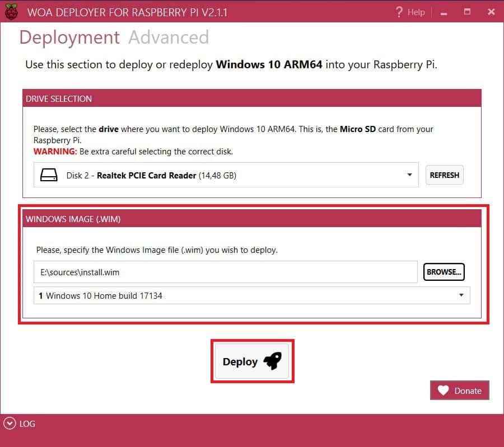
Task: Click the WINDOWS IMAGE (.WIM) section header
Action: tap(251, 219)
